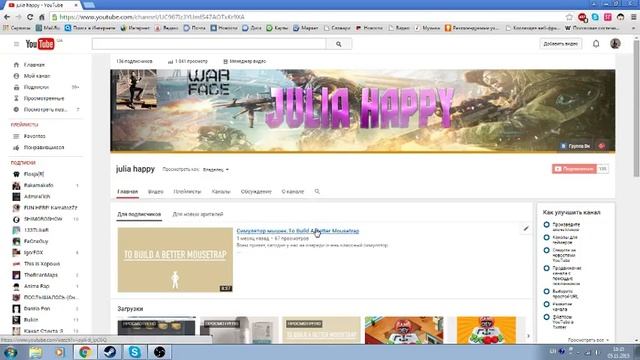This screenshot has width=640, height=360.
Task: Open the IgorFOX subscription
Action: point(33,253)
